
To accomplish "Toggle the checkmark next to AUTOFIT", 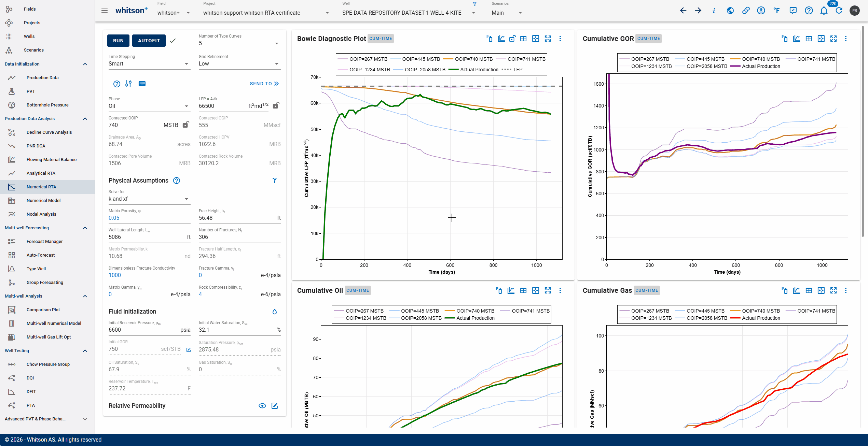I will (x=173, y=41).
